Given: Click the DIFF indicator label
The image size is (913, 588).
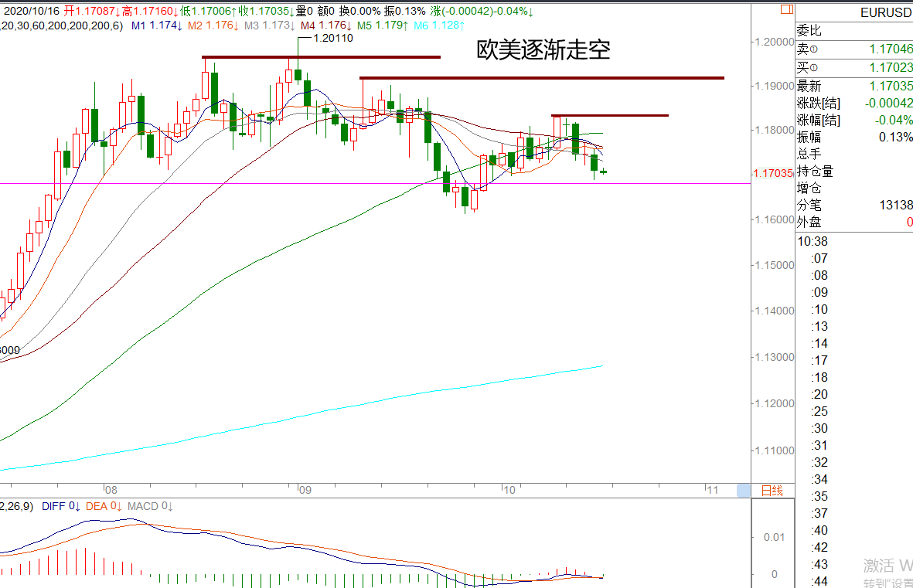Looking at the screenshot, I should tap(61, 507).
